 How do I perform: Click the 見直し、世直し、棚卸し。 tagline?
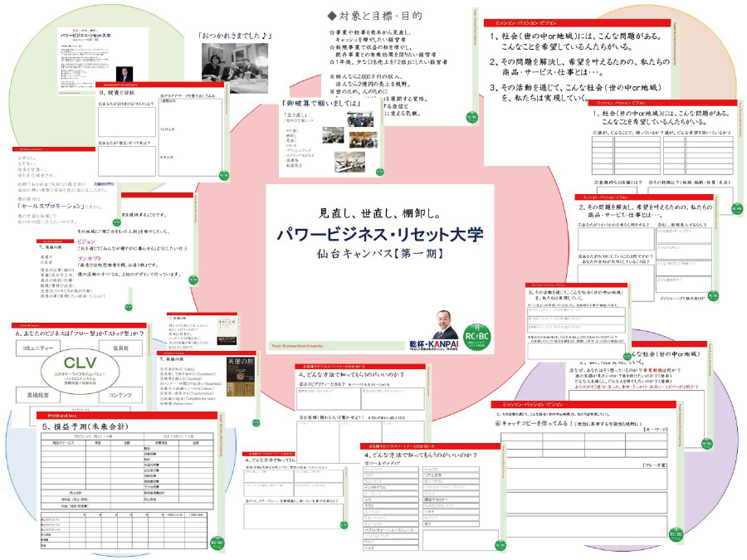[x=379, y=213]
